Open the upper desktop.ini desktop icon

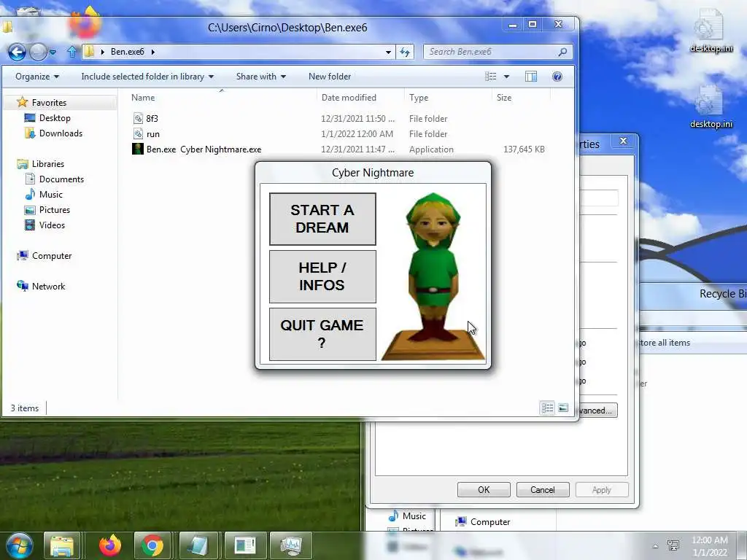(711, 31)
